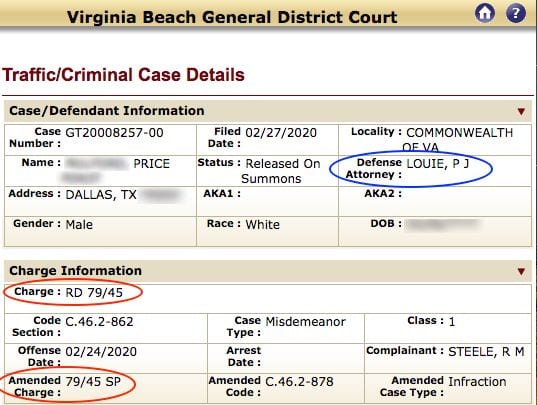Click the Amended Code C.46.2-878
The image size is (537, 405).
[x=299, y=381]
